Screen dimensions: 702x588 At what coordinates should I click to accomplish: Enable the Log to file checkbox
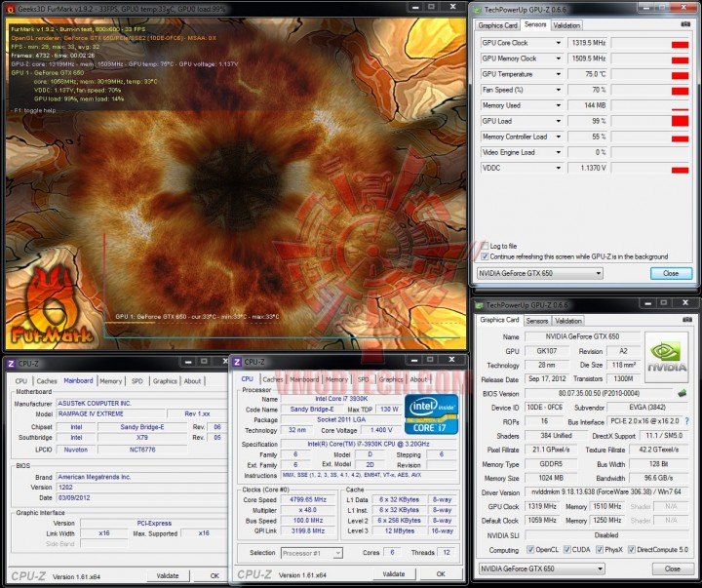485,246
